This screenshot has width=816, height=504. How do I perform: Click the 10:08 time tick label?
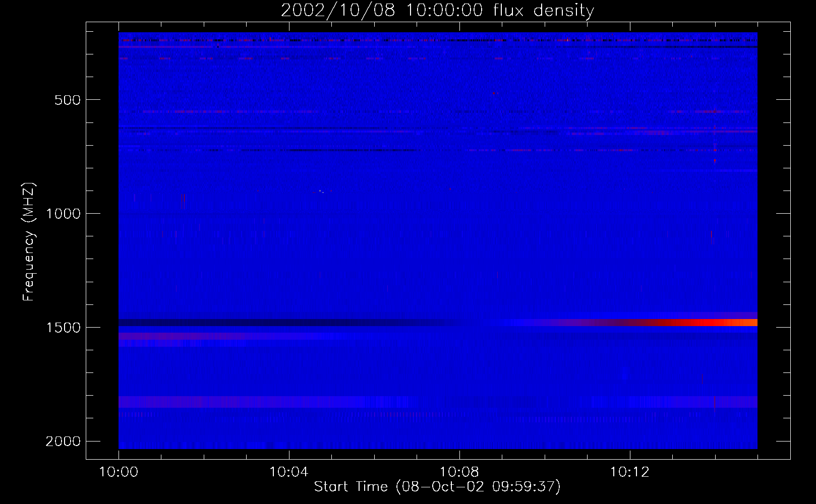(459, 472)
